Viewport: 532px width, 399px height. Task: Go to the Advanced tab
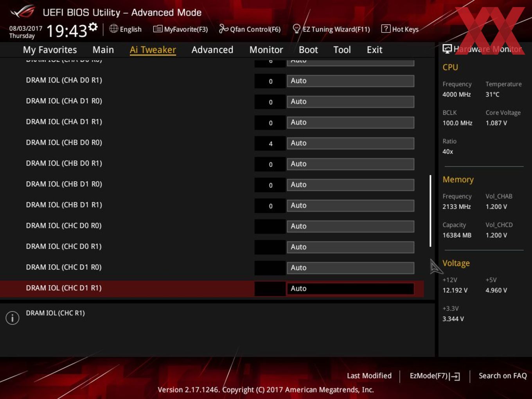212,50
